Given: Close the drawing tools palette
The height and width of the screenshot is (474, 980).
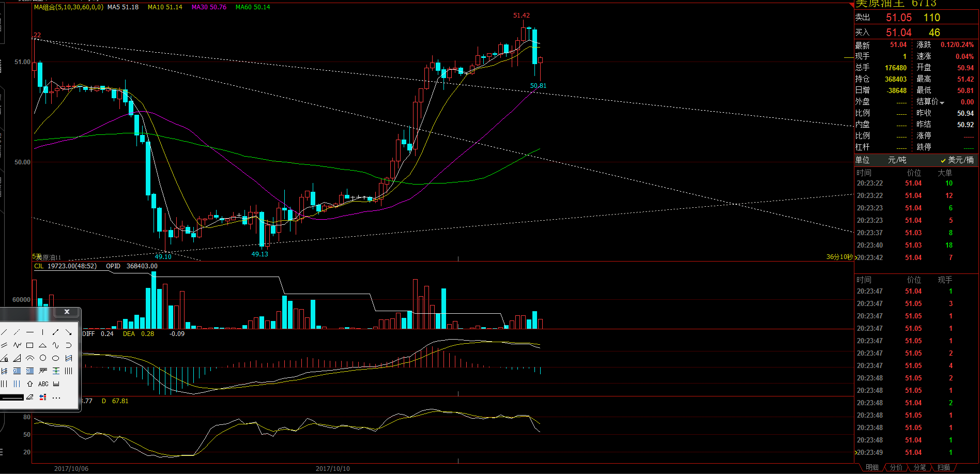Looking at the screenshot, I should (67, 312).
